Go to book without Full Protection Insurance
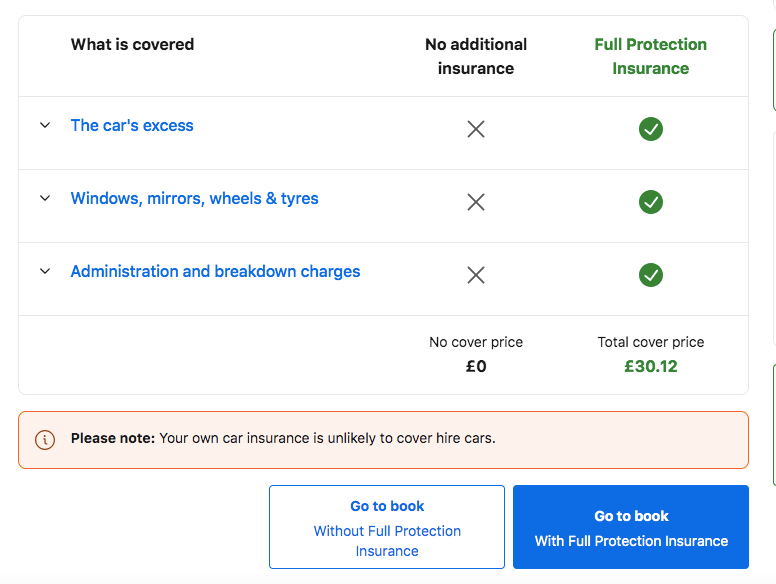 (387, 527)
